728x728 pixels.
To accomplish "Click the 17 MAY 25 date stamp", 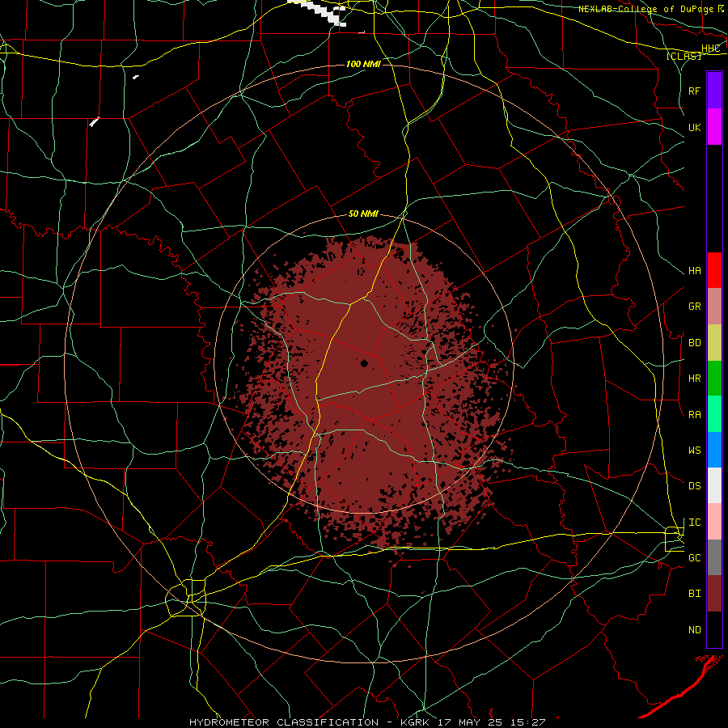I will pyautogui.click(x=472, y=722).
